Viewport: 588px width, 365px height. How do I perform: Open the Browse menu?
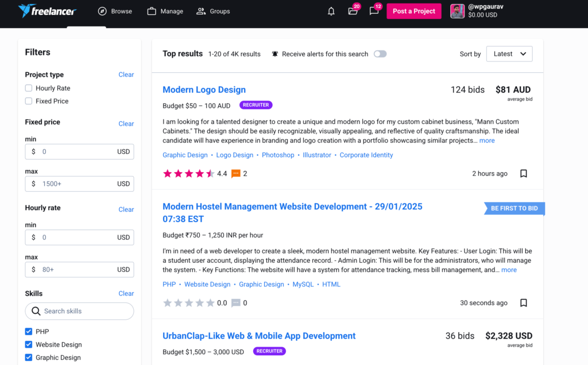click(115, 11)
